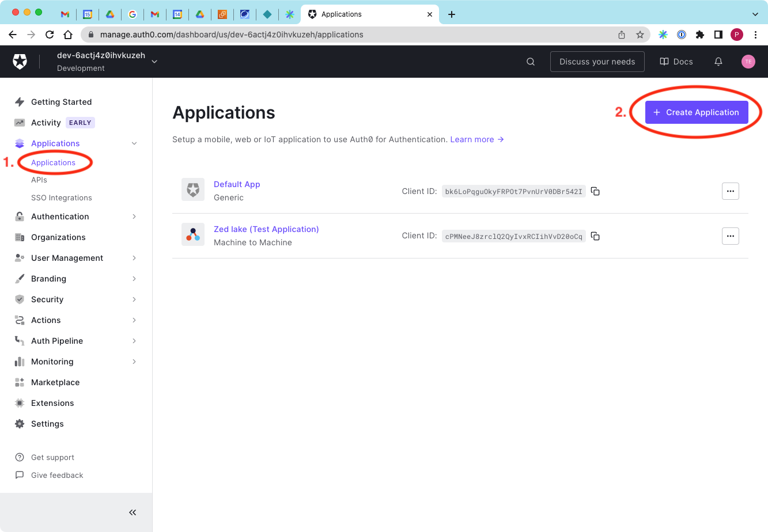
Task: Open the browser extensions puzzle menu
Action: [x=700, y=35]
